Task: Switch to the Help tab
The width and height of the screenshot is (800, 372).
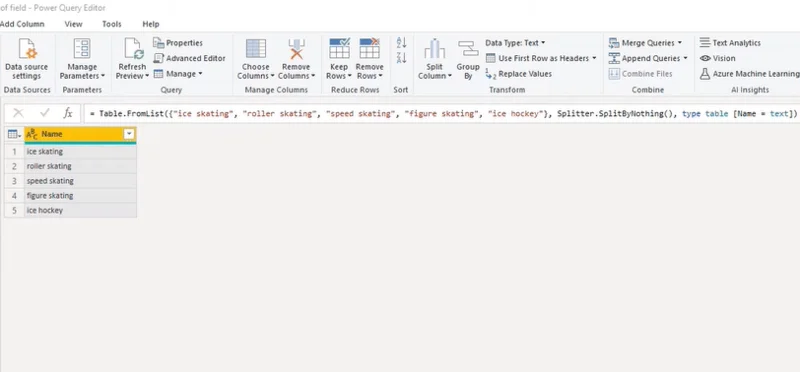Action: pos(151,24)
